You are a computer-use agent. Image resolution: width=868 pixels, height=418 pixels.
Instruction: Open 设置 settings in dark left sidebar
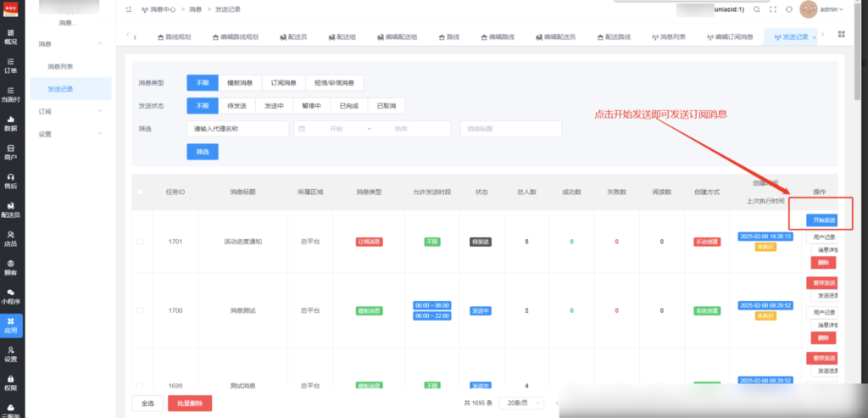pos(10,354)
